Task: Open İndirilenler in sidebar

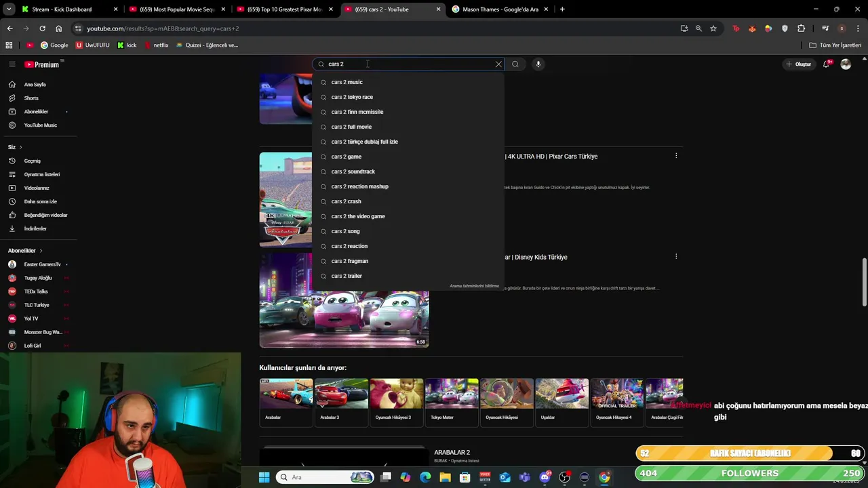Action: (x=35, y=228)
